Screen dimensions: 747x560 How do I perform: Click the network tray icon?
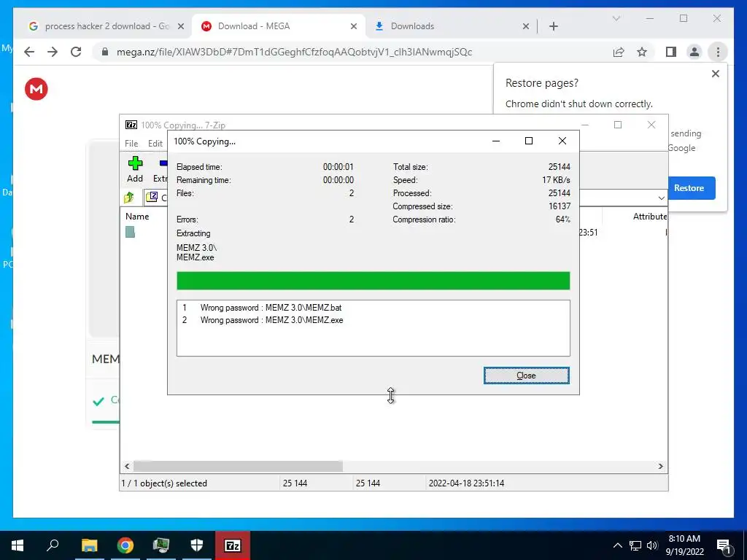click(635, 545)
